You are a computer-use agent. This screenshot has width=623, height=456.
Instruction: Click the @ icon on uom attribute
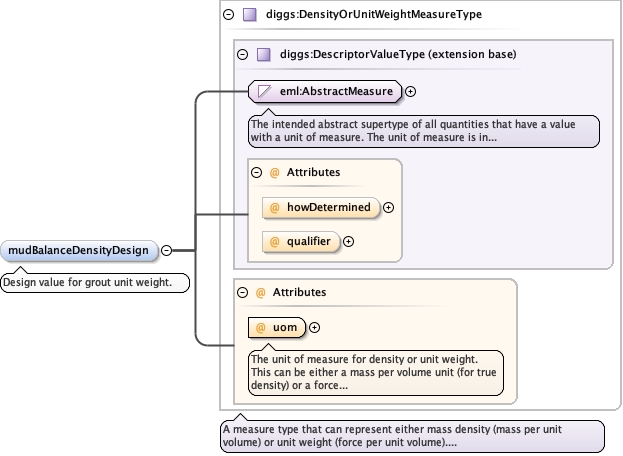[261, 326]
